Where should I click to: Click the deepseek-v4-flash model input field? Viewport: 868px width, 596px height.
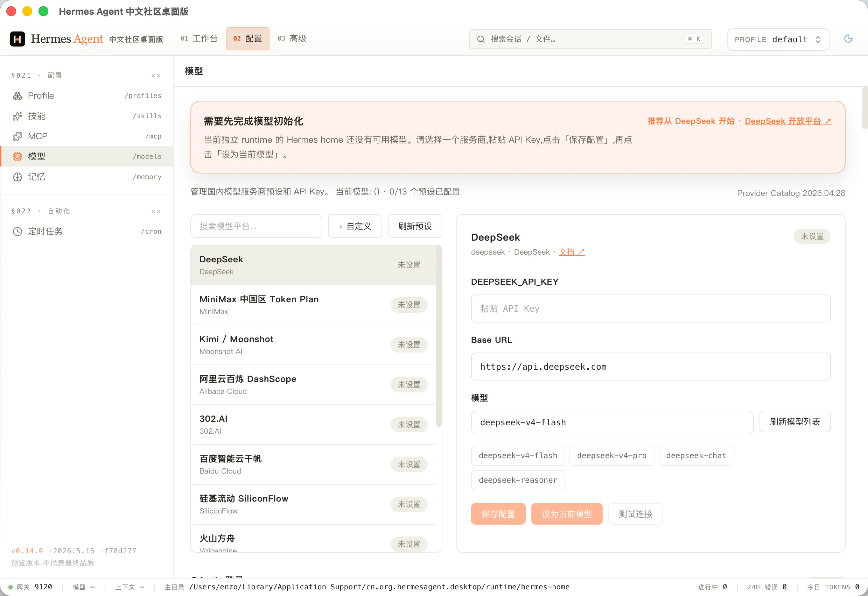click(612, 423)
